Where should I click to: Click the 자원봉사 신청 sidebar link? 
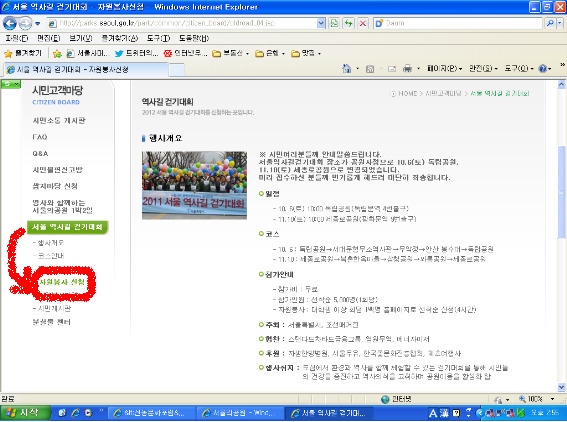point(62,282)
